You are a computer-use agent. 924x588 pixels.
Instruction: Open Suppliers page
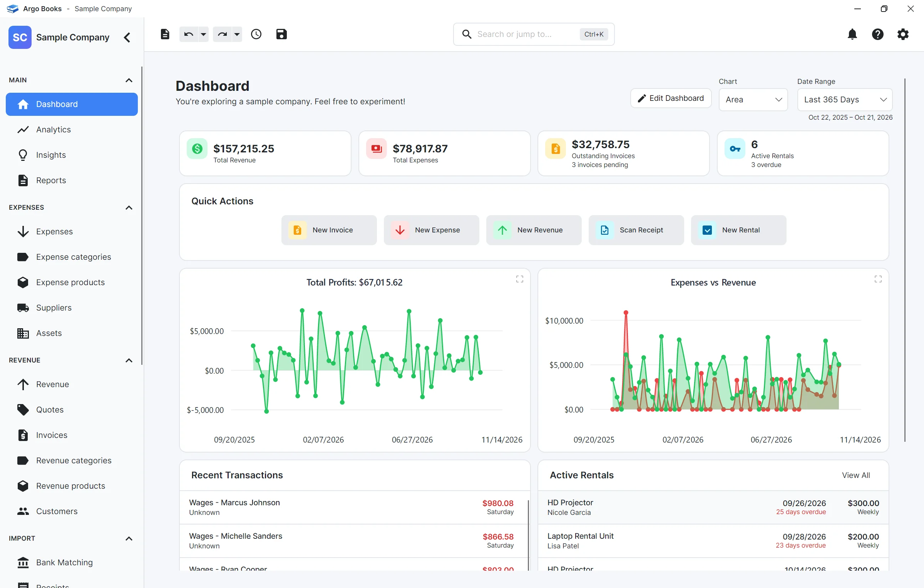pos(72,308)
